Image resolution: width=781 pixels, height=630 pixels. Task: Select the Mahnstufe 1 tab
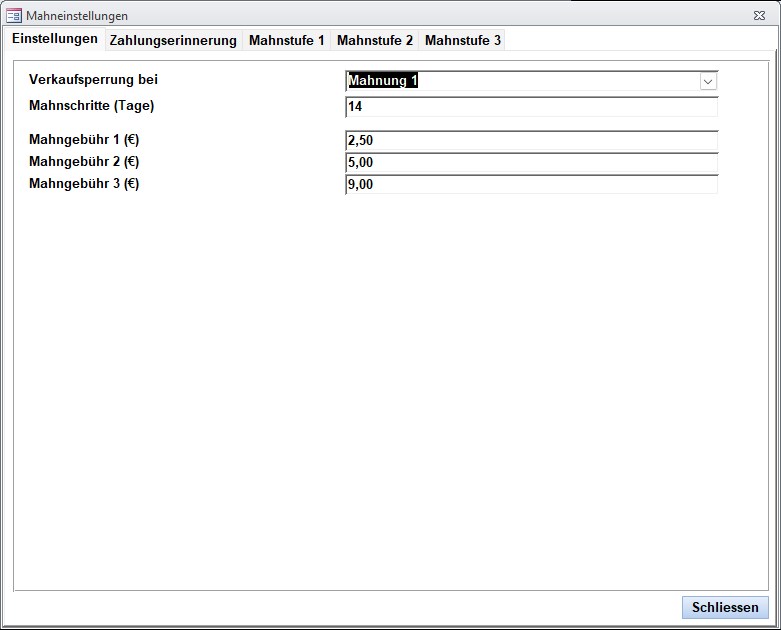pyautogui.click(x=287, y=40)
